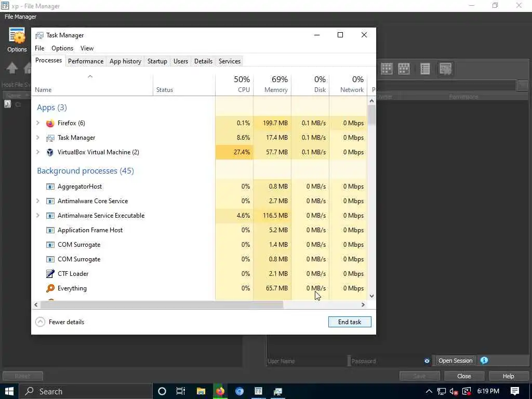This screenshot has width=532, height=399.
Task: Show hidden system tray icons
Action: pyautogui.click(x=429, y=392)
